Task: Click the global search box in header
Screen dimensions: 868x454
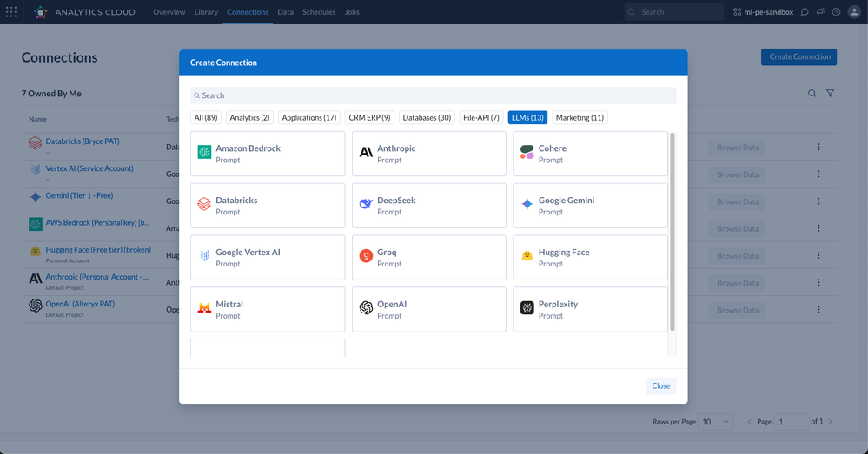Action: [x=673, y=11]
